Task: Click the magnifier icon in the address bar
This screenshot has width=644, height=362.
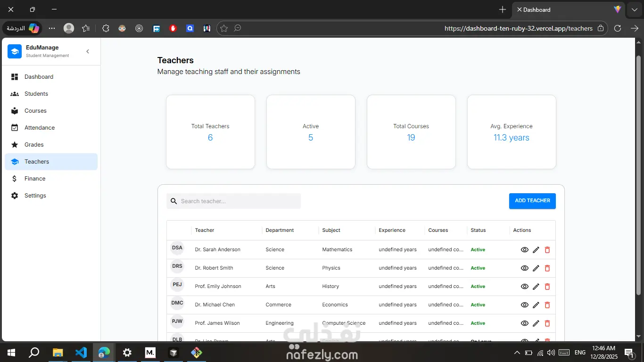Action: tap(238, 28)
